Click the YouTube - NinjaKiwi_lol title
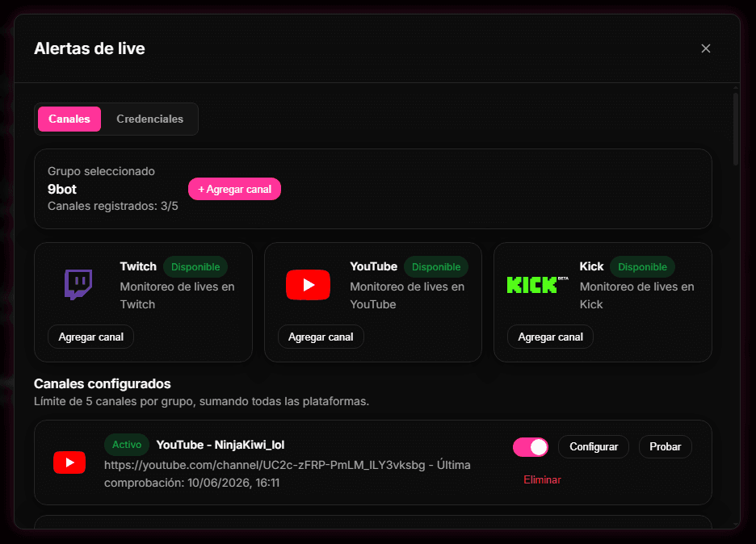The height and width of the screenshot is (544, 756). coord(220,445)
